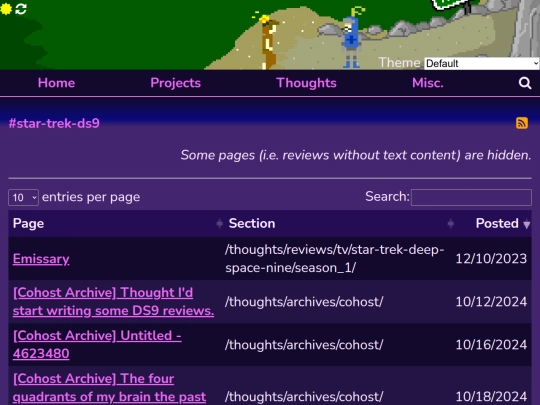Click the #star-trek-ds9 tag heading
Viewport: 540px width, 405px height.
pyautogui.click(x=54, y=123)
